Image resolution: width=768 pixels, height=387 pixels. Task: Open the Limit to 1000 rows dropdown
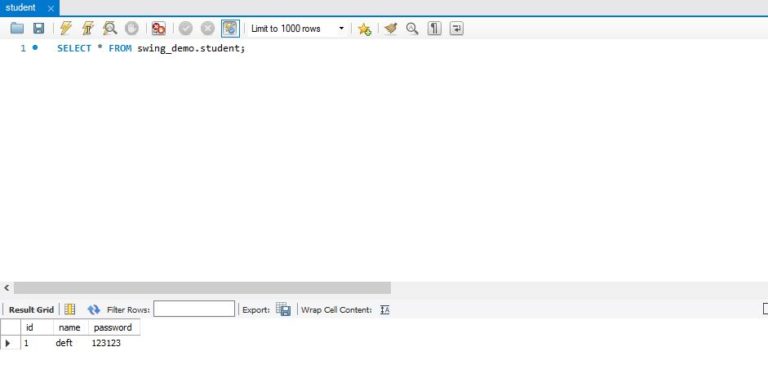298,28
